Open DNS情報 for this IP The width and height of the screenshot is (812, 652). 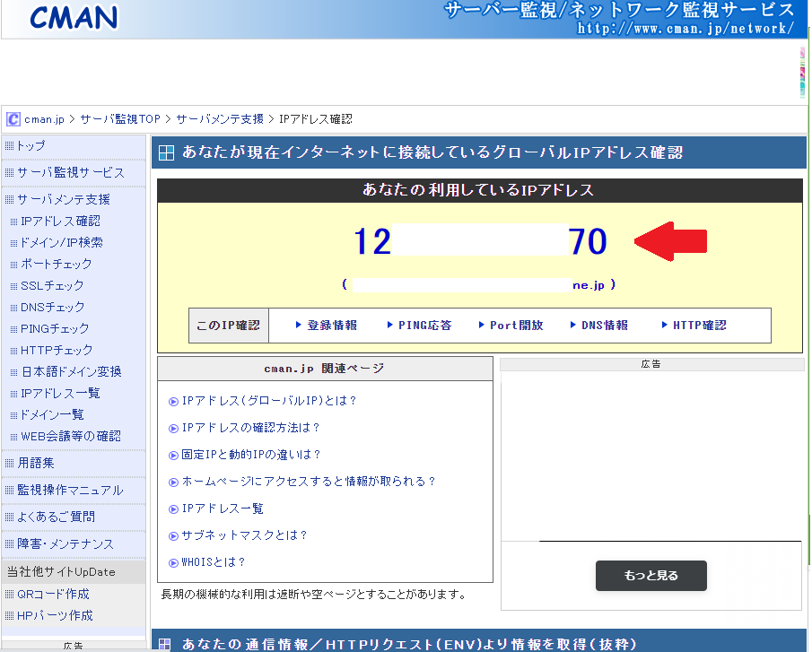[604, 326]
